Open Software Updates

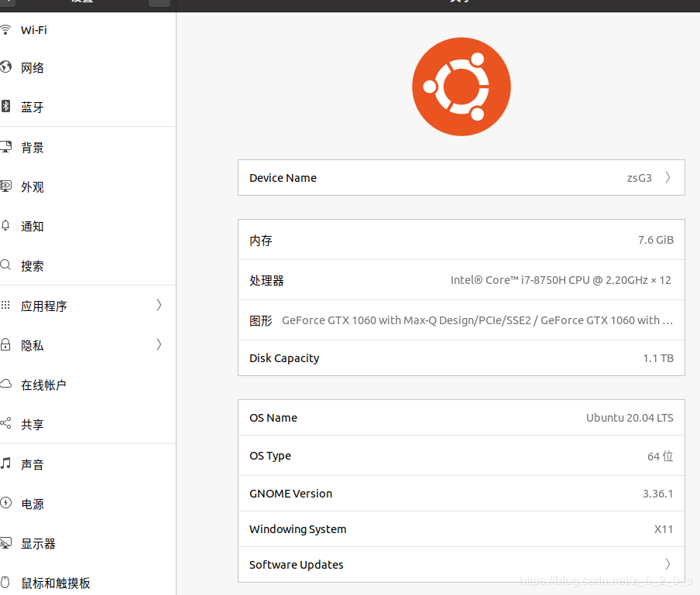coord(461,564)
